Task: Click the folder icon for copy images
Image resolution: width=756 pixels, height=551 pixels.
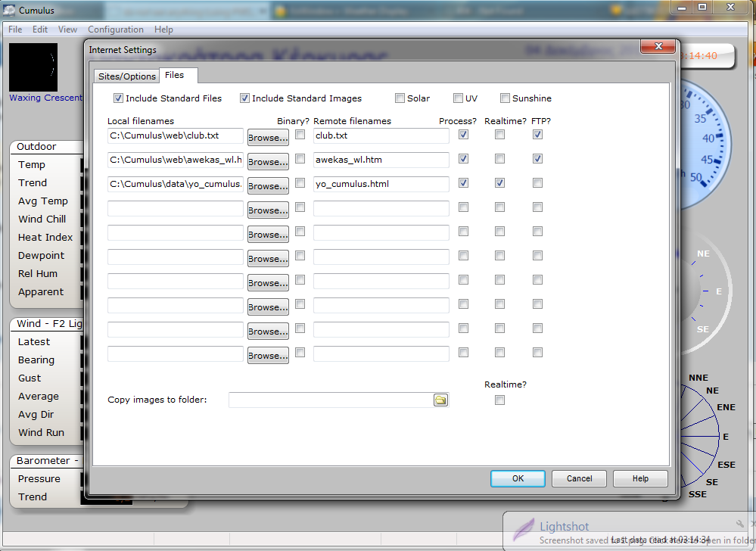Action: (440, 400)
